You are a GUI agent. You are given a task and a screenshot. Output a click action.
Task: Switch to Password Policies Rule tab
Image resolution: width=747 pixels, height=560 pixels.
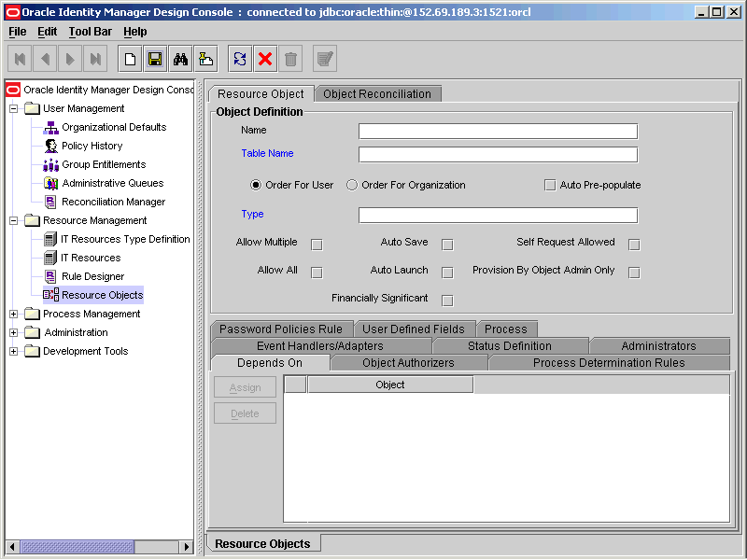coord(281,329)
